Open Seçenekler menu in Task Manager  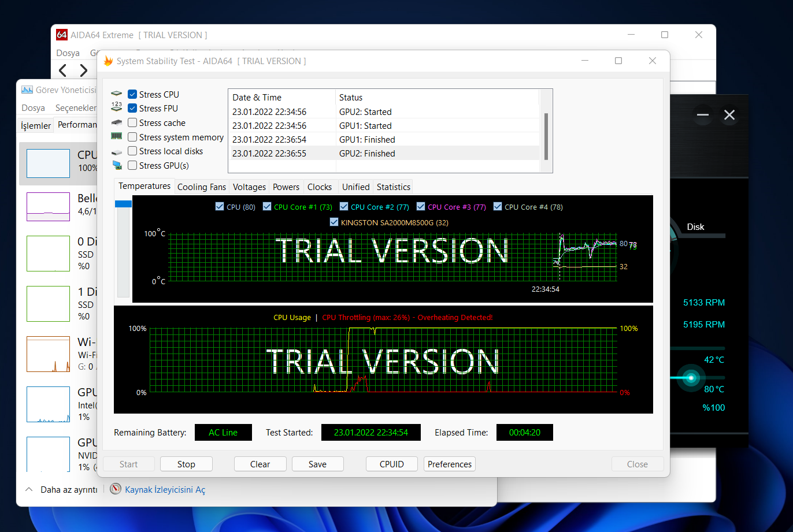75,108
